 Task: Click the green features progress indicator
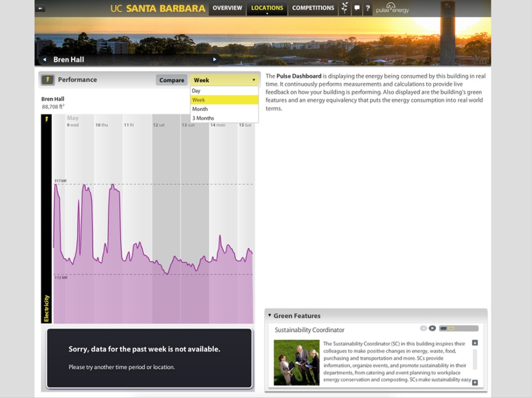[459, 328]
